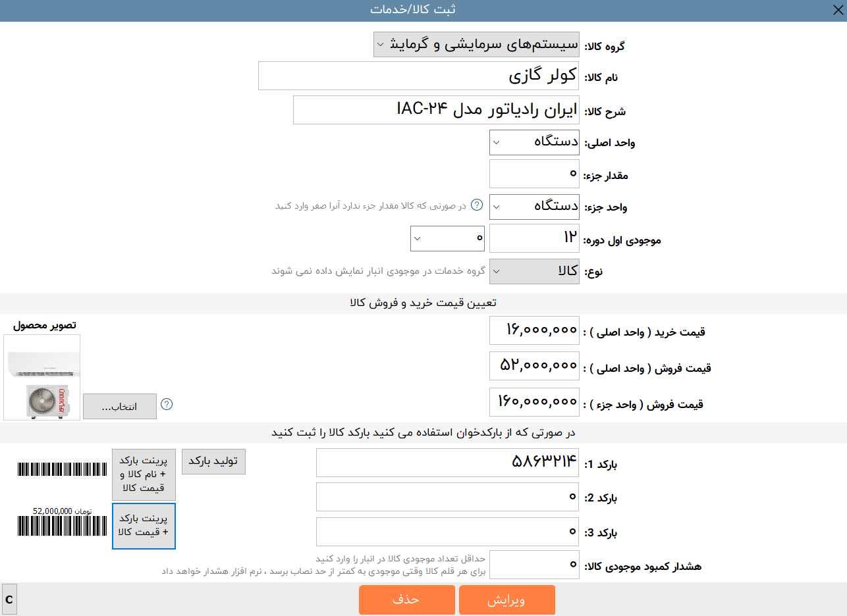Click the hint حداقل تعداد موجودی کالا در انبار
This screenshot has height=616, width=847.
click(400, 559)
